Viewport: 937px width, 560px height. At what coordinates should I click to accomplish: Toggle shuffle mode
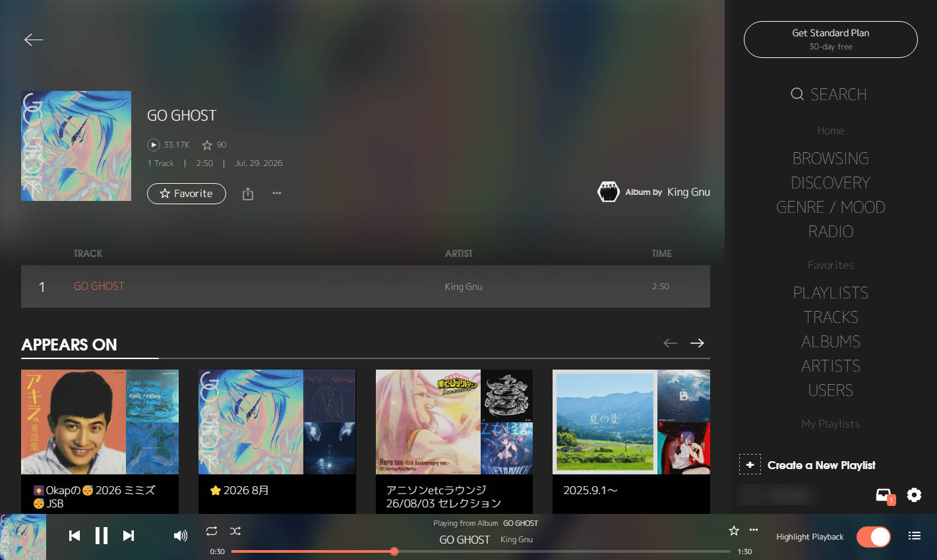235,531
